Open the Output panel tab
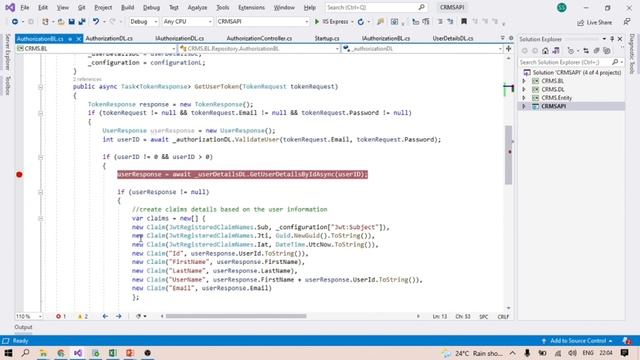 (23, 327)
